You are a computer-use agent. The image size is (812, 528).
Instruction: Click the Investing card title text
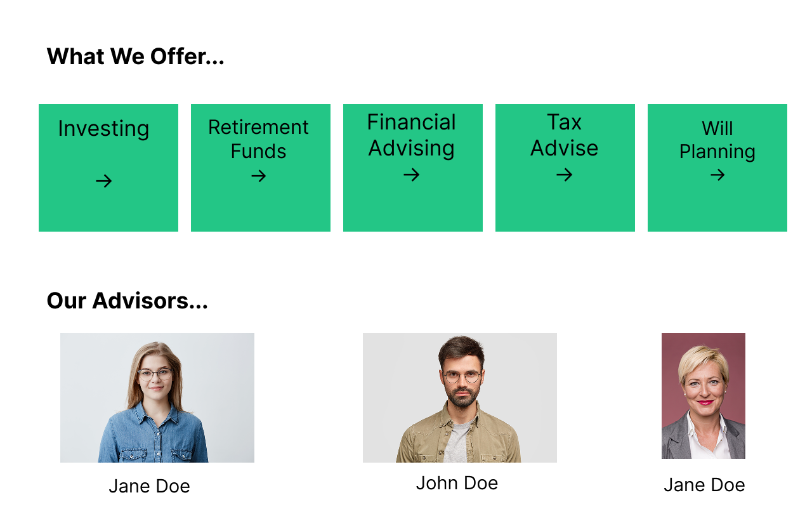point(103,128)
